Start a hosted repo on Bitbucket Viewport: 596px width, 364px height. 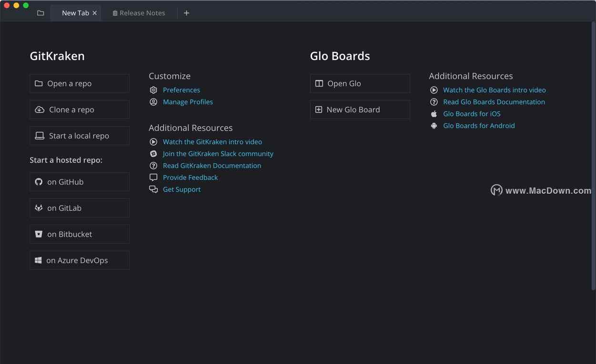tap(80, 234)
